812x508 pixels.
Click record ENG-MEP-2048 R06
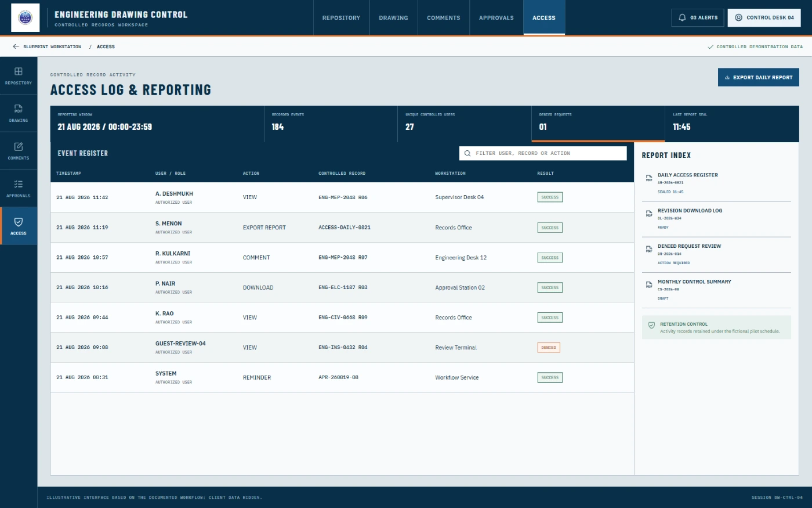pos(343,197)
